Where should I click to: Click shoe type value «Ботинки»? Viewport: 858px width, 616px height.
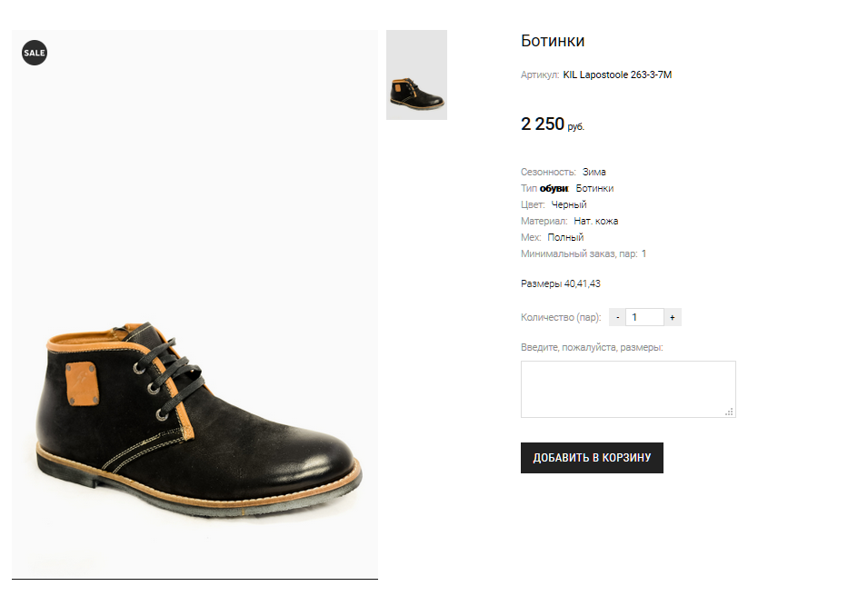point(594,188)
